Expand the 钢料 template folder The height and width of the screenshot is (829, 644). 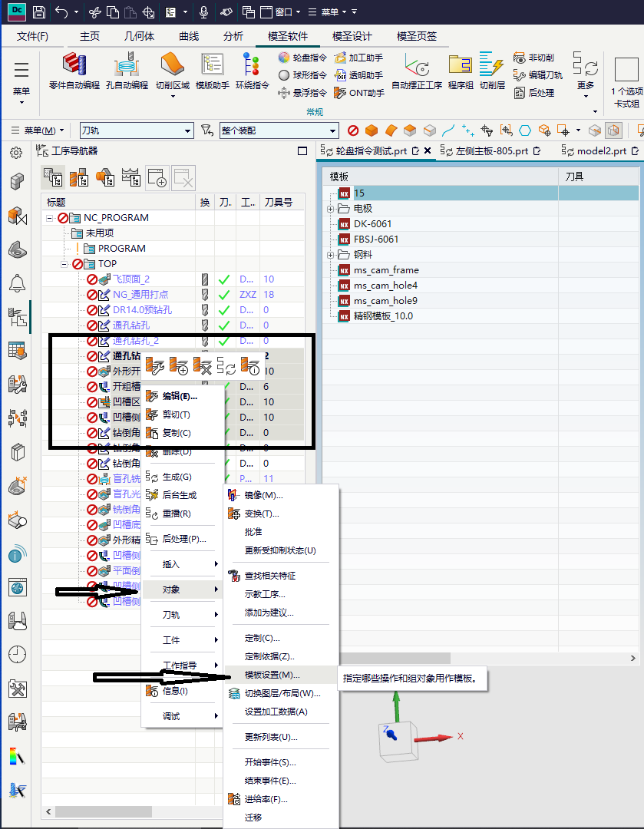[331, 255]
